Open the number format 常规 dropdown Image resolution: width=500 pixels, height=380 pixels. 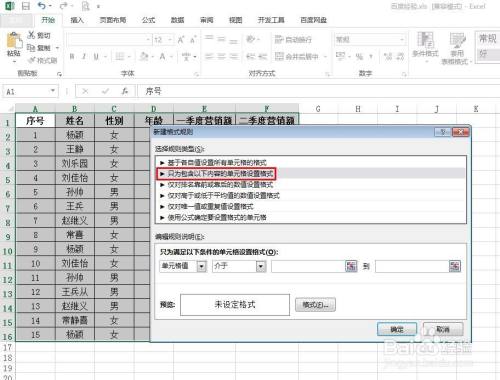tap(402, 40)
